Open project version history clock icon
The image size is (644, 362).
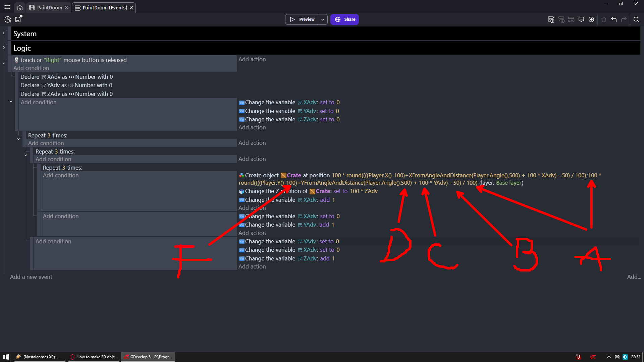coord(7,19)
